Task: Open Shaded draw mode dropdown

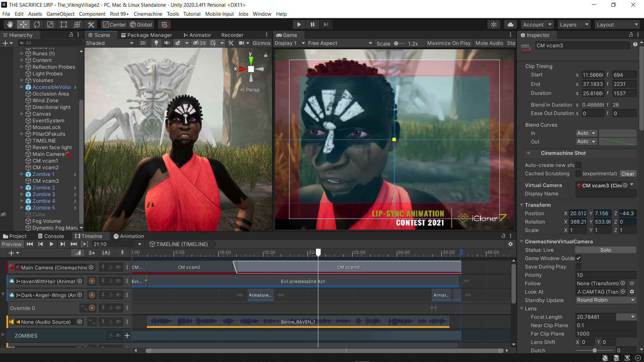Action: (110, 43)
